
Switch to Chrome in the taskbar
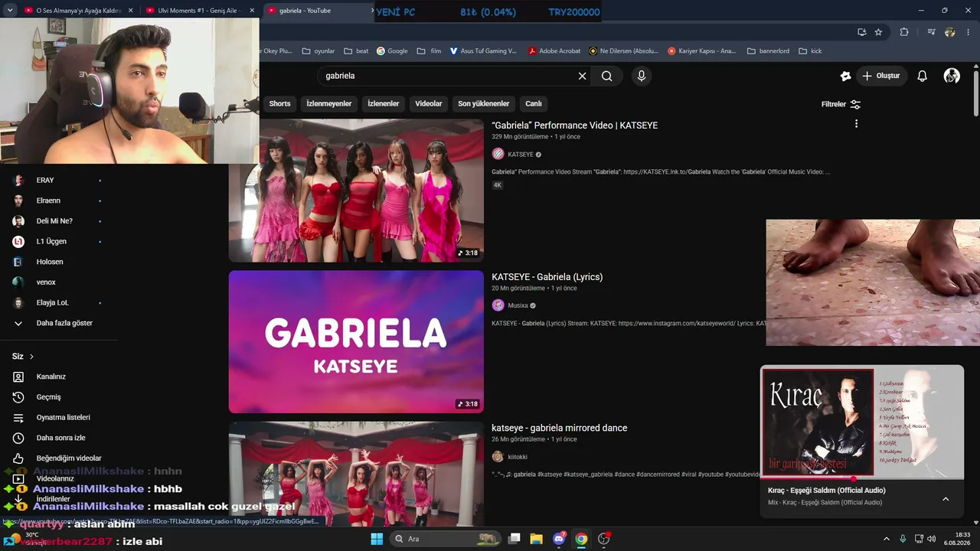581,539
